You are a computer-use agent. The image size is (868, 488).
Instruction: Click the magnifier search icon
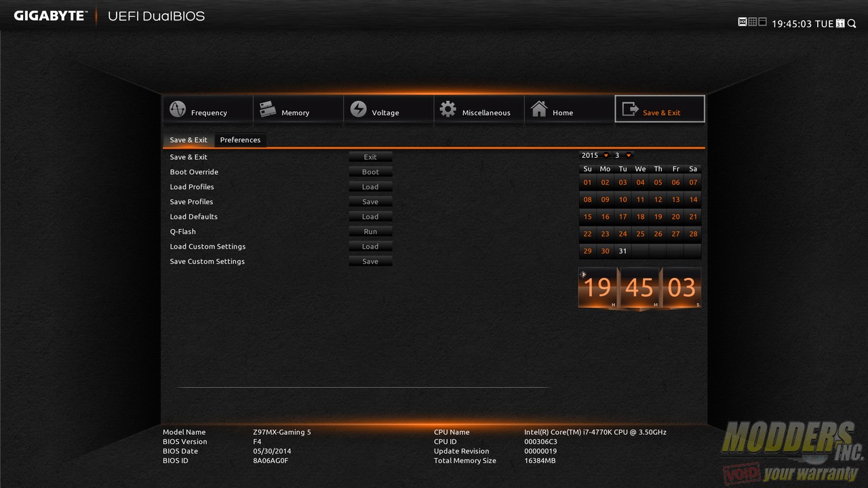tap(852, 24)
